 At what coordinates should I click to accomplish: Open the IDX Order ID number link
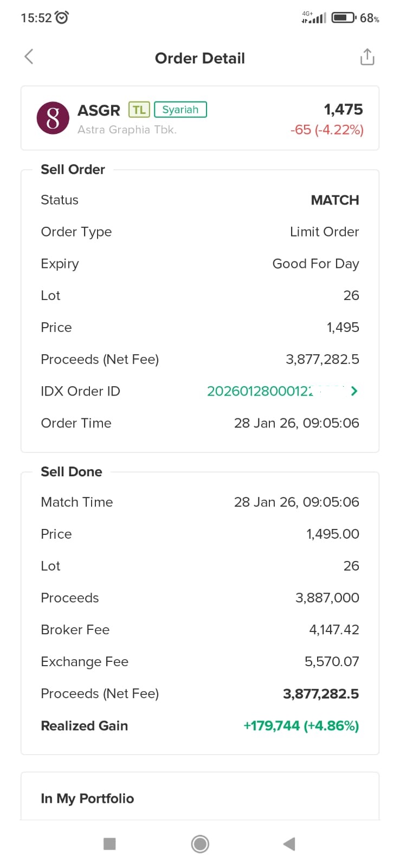(x=260, y=391)
